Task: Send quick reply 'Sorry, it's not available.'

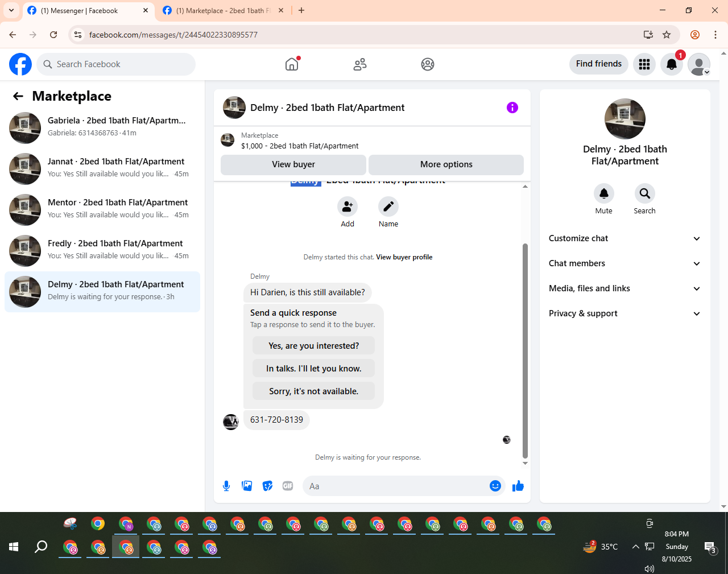Action: [x=314, y=391]
